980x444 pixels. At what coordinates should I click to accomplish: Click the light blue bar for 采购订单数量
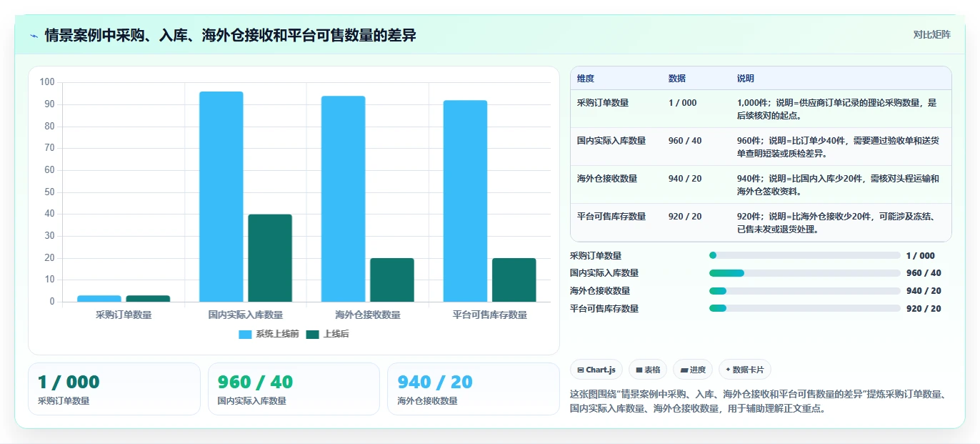(x=99, y=298)
